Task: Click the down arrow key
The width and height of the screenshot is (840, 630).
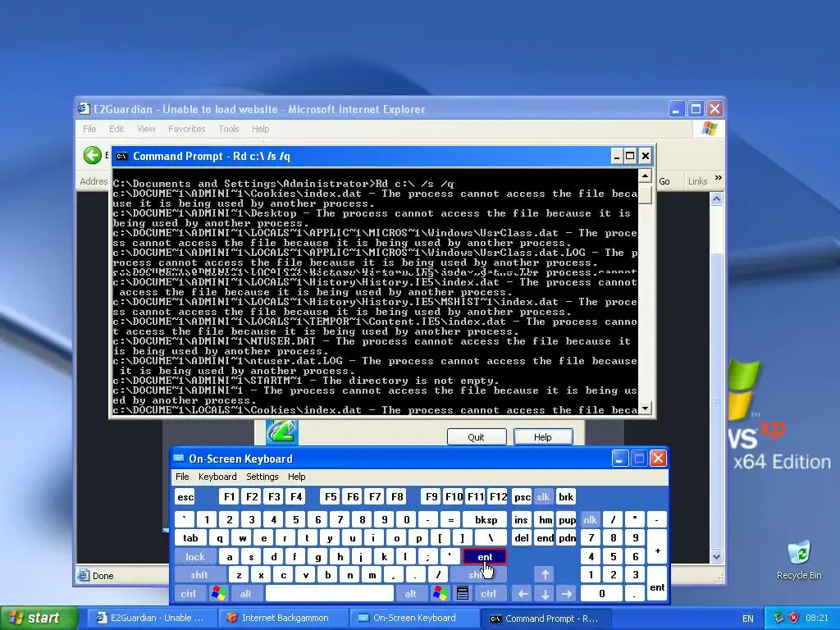Action: pyautogui.click(x=545, y=594)
